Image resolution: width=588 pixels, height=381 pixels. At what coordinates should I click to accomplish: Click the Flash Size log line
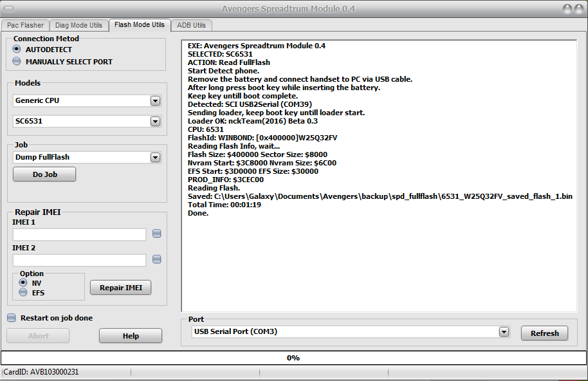click(257, 154)
